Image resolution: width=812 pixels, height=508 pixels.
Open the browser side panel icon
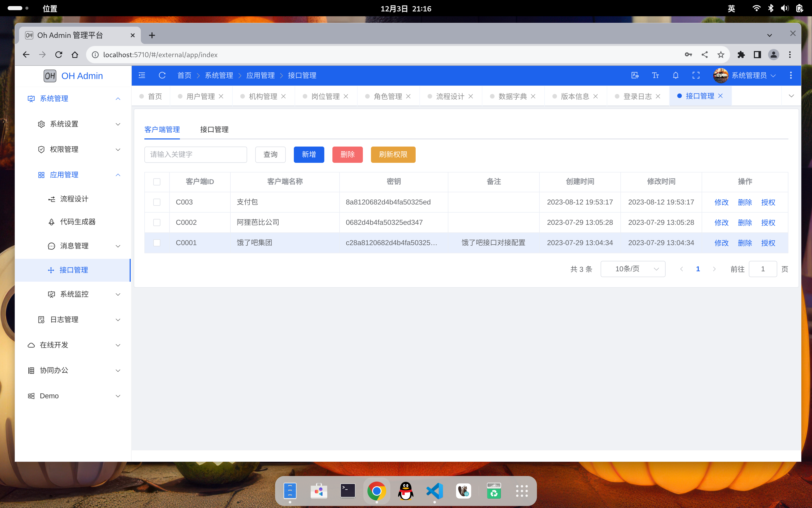[x=757, y=55]
